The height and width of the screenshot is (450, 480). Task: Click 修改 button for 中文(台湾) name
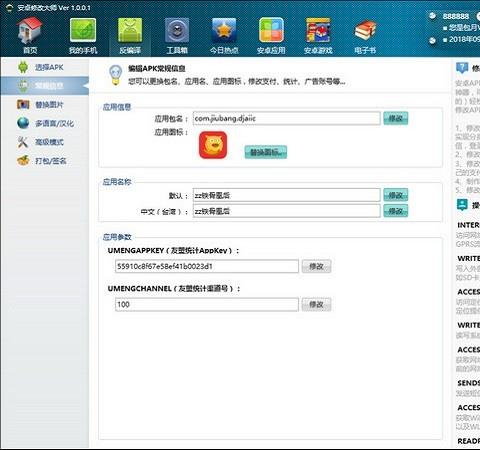(396, 211)
